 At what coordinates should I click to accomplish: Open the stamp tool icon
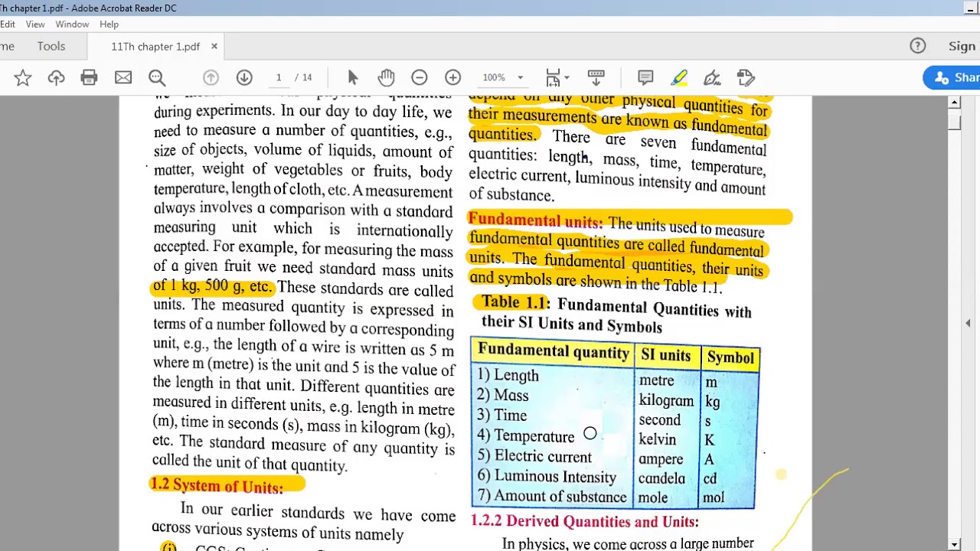746,77
